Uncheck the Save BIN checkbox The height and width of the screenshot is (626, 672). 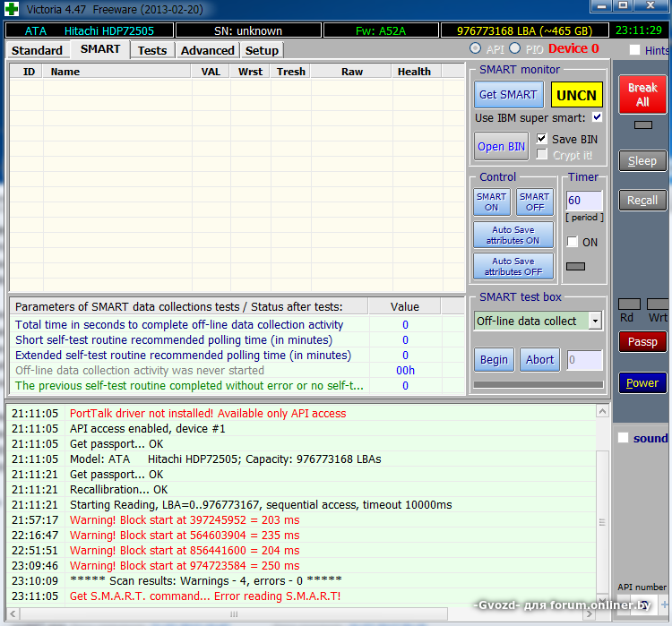coord(541,139)
